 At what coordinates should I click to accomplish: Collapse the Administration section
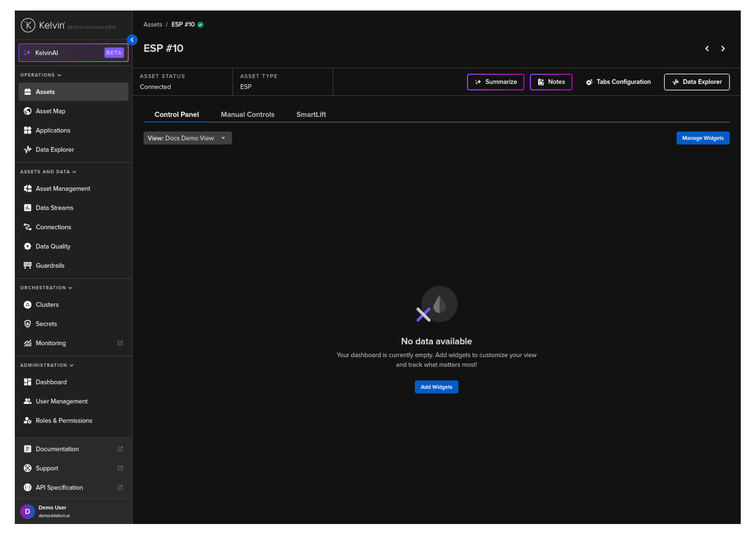tap(72, 365)
